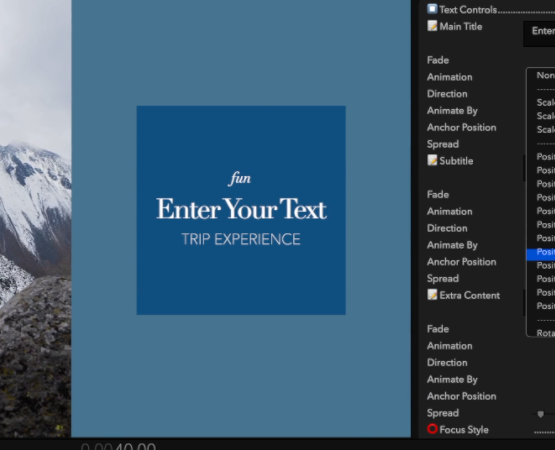The height and width of the screenshot is (450, 555).
Task: Select the Rotation option at list bottom
Action: (545, 333)
